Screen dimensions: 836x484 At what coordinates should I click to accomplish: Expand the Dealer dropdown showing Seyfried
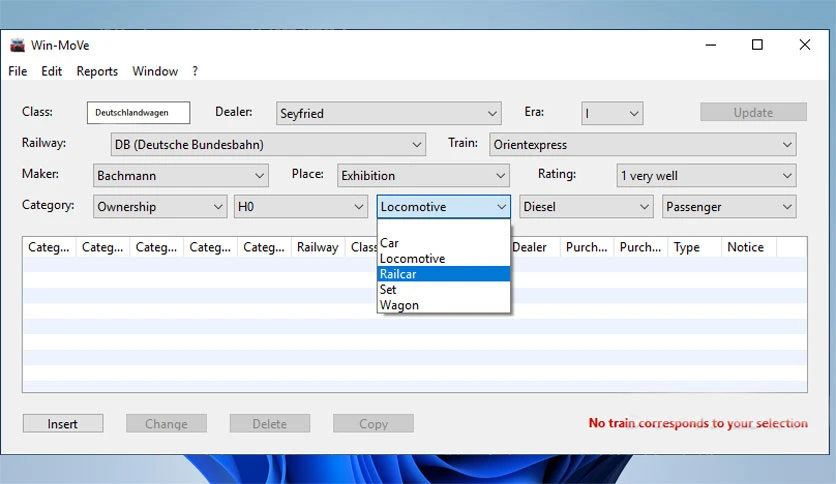389,114
